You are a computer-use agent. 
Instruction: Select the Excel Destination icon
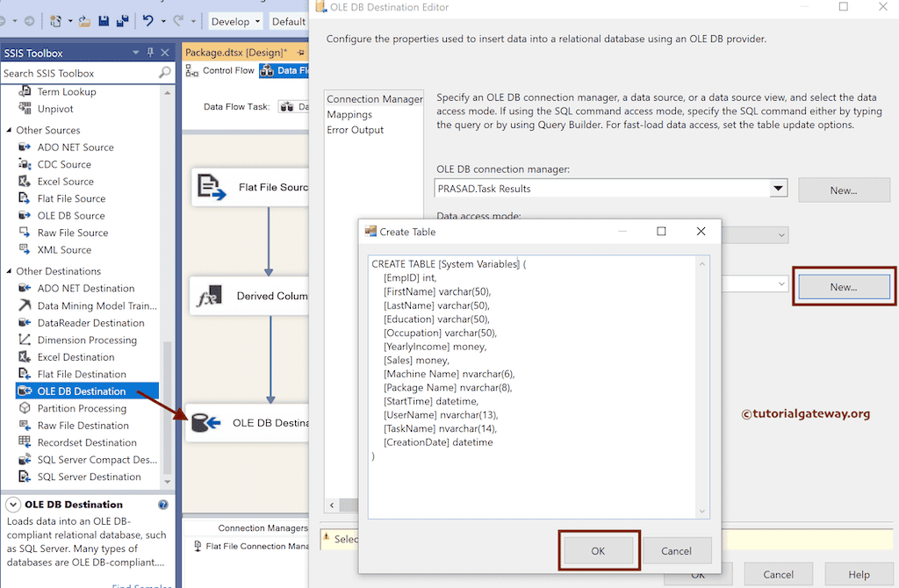[25, 356]
